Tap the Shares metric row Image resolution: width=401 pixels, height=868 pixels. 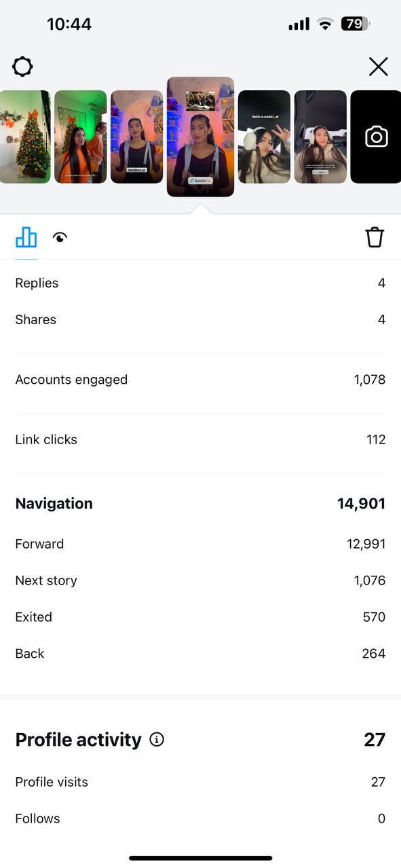(200, 319)
